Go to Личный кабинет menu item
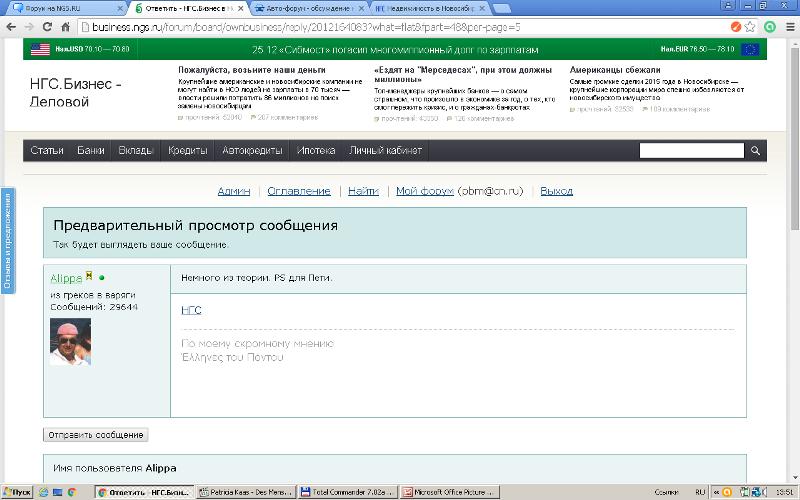Screen dimensions: 800x500 click(x=385, y=151)
